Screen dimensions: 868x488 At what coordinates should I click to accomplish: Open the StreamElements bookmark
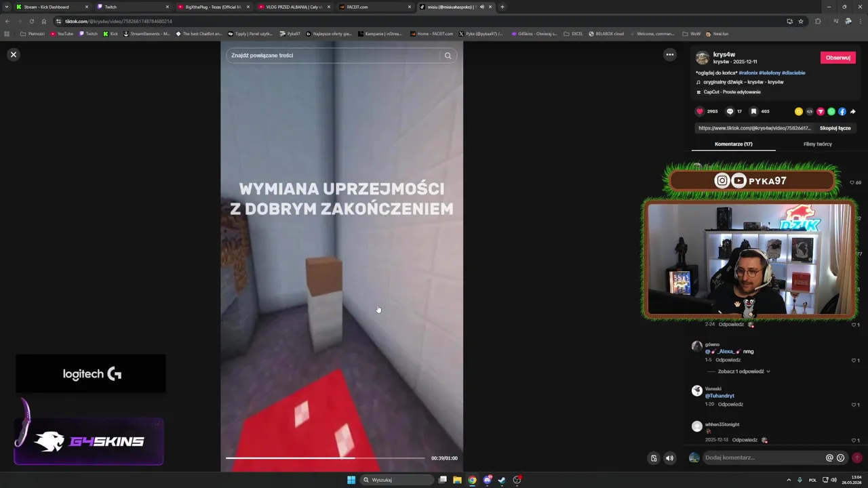click(x=146, y=33)
